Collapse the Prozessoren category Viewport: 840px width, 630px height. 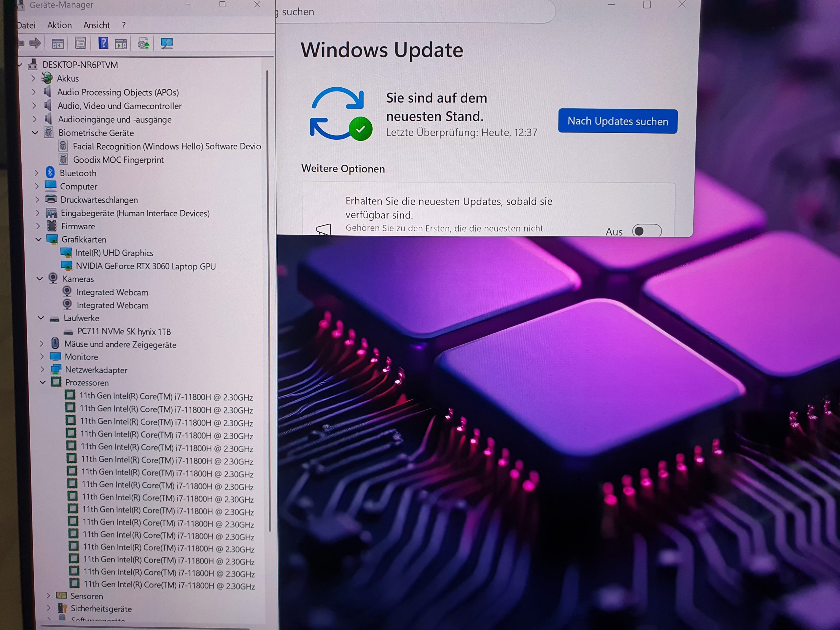[43, 382]
